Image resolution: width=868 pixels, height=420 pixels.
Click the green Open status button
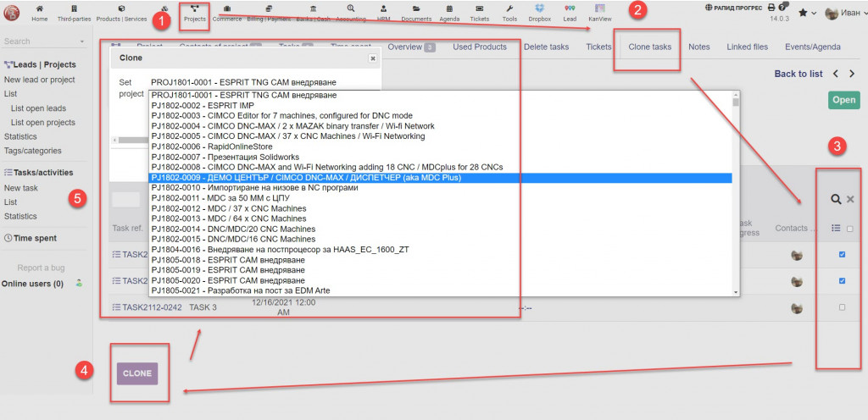click(843, 100)
